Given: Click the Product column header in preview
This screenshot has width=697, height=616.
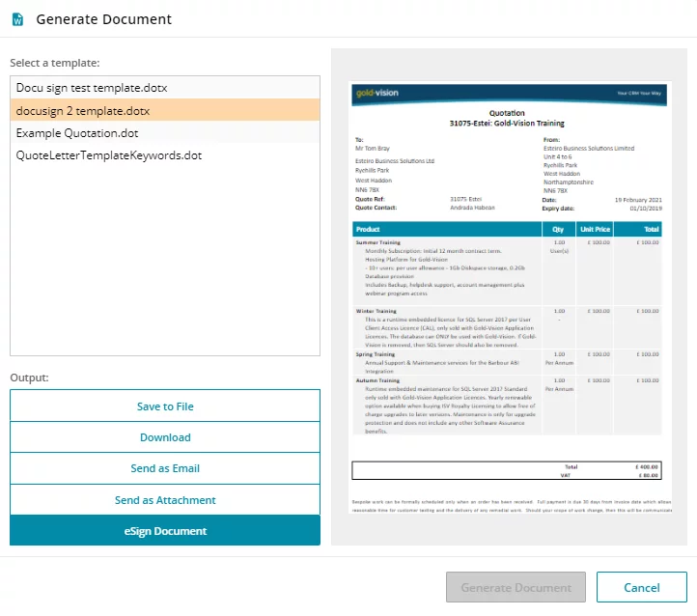Looking at the screenshot, I should [447, 230].
